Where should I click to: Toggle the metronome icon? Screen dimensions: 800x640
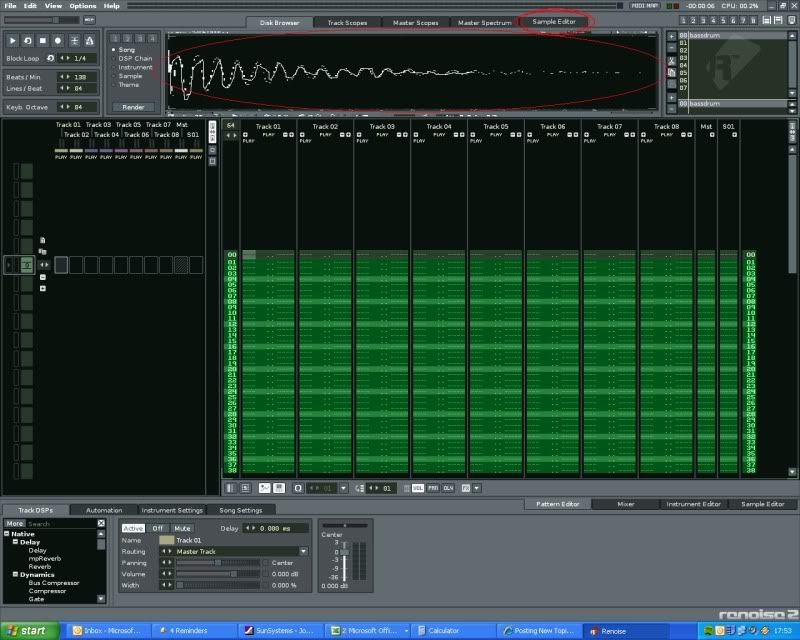click(x=89, y=41)
